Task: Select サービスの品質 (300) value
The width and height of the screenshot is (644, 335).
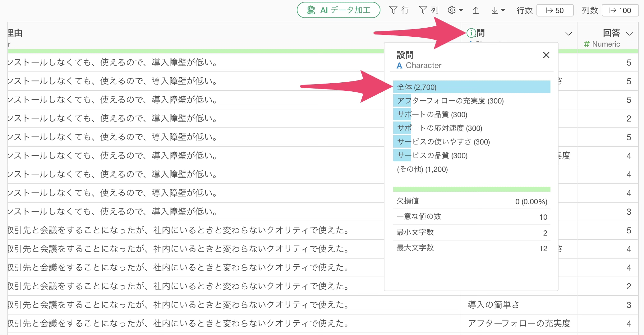Action: 432,155
